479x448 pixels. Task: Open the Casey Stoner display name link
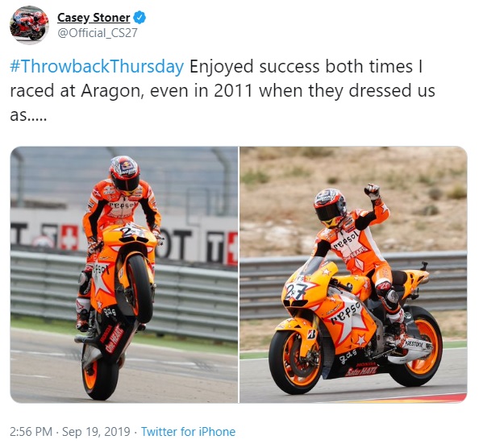[94, 18]
